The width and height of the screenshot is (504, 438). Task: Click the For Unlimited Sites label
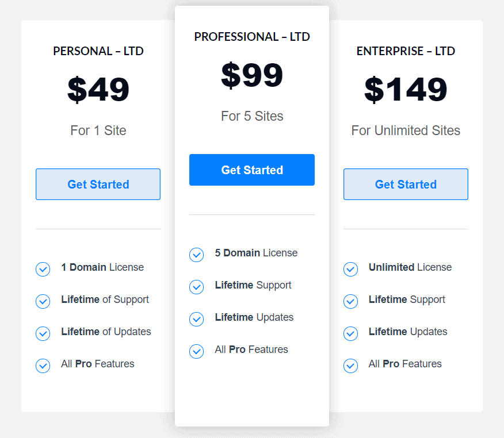[x=406, y=130]
